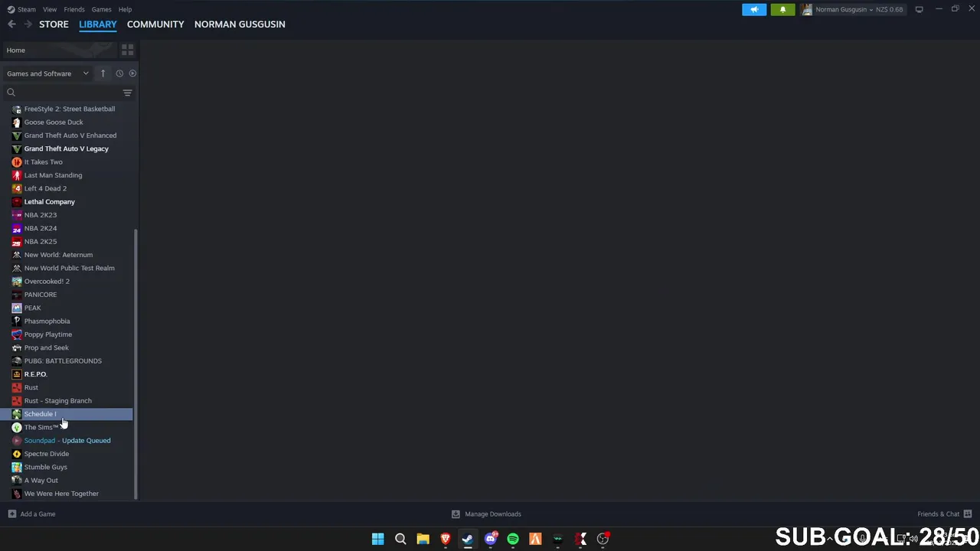Select We Were Here Together
980x551 pixels.
[x=61, y=494]
